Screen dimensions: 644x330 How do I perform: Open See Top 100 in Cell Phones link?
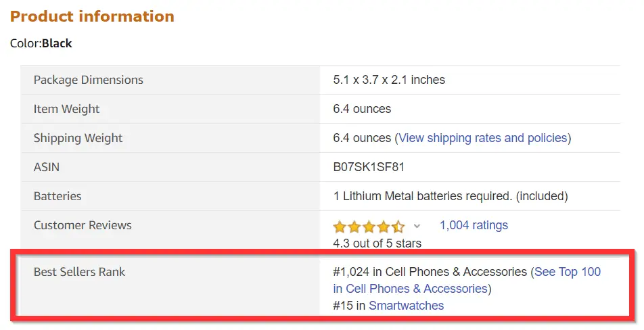[467, 280]
